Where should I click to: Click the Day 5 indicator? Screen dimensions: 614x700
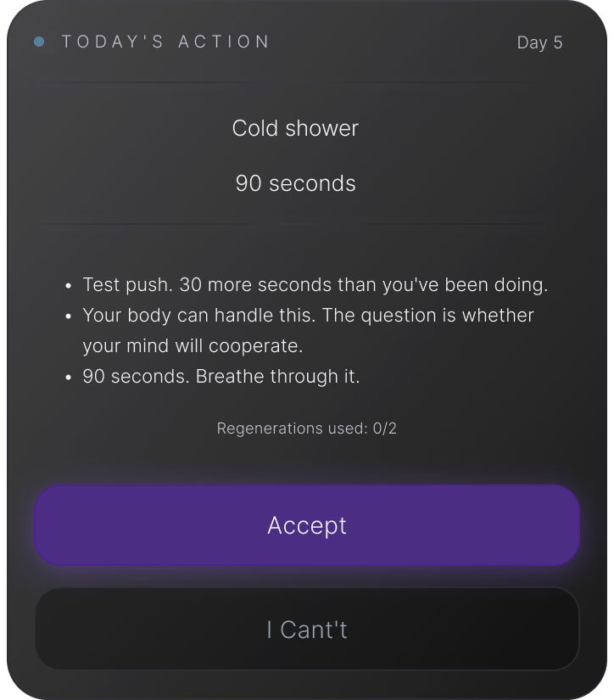540,42
